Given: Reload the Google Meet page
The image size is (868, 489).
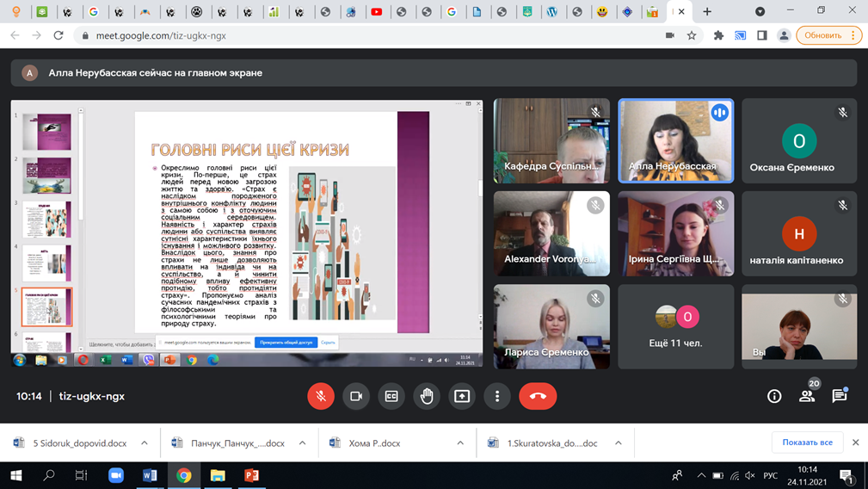Looking at the screenshot, I should [x=58, y=35].
